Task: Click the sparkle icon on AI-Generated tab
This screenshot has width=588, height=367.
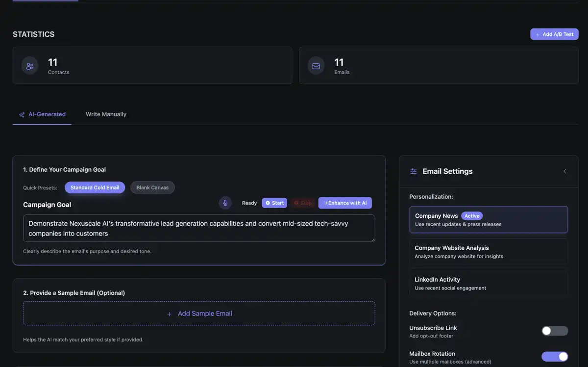Action: (x=22, y=114)
